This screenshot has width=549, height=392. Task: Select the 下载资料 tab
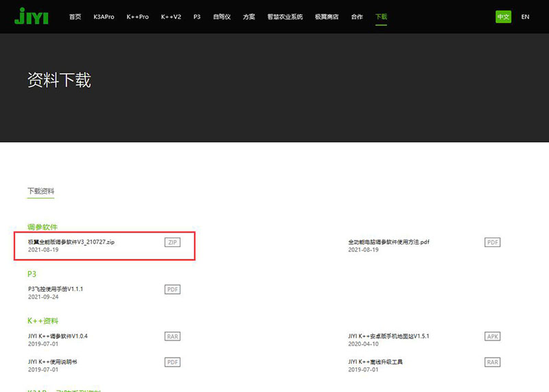tap(40, 191)
